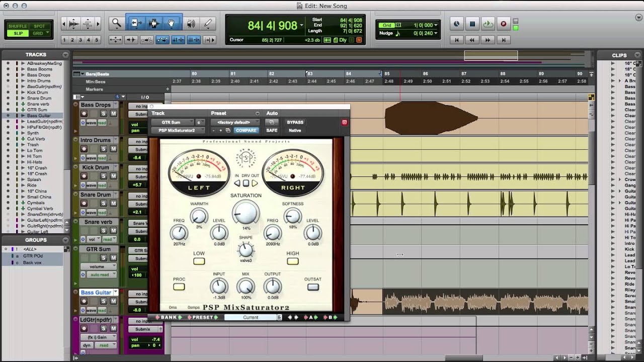The width and height of the screenshot is (644, 362).
Task: Select A setting in plug-in footer
Action: tap(311, 317)
